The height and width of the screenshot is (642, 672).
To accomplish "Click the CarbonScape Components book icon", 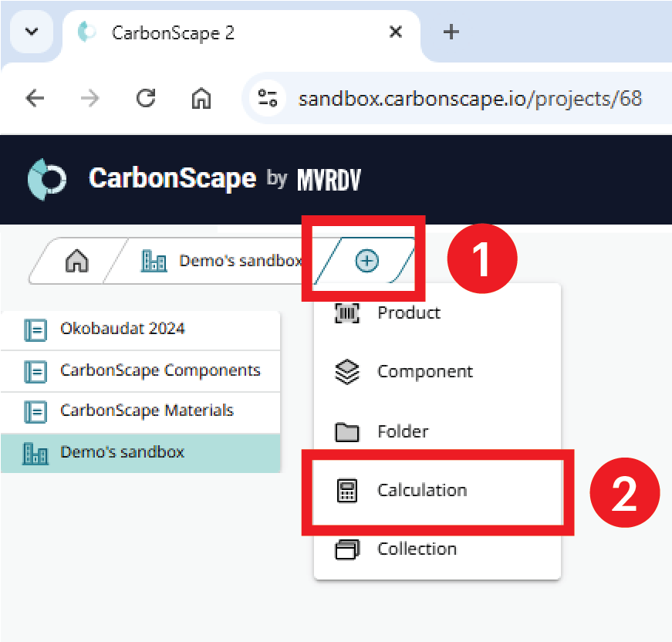I will click(x=35, y=372).
